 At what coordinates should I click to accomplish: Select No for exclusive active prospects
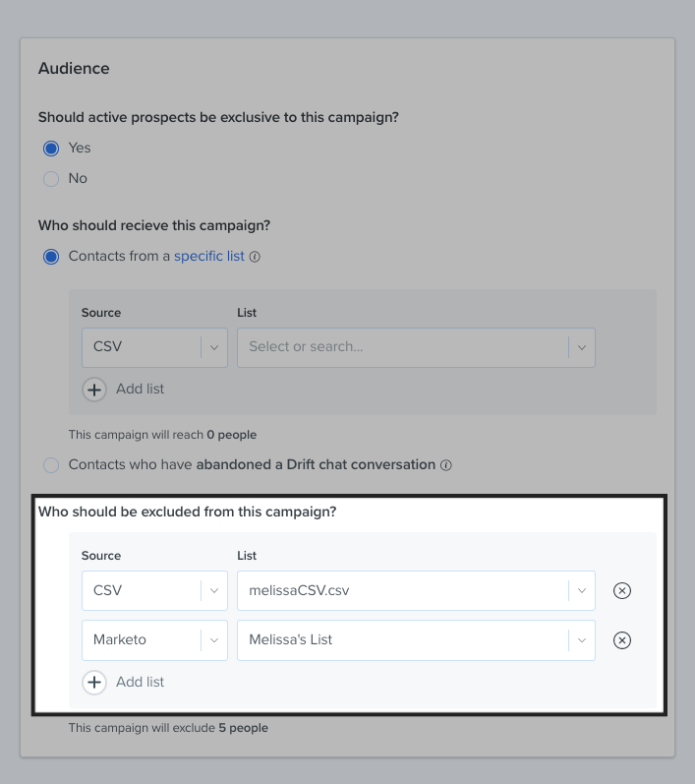(51, 179)
